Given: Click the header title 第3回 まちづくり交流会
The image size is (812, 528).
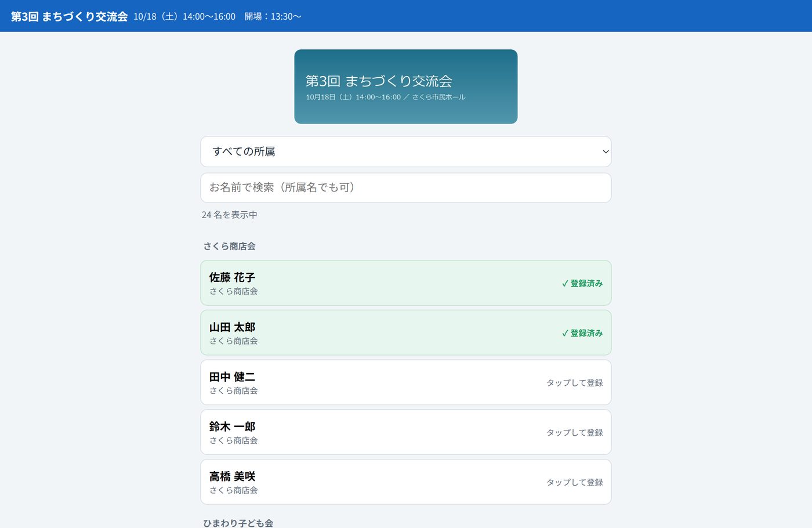Looking at the screenshot, I should (x=69, y=16).
